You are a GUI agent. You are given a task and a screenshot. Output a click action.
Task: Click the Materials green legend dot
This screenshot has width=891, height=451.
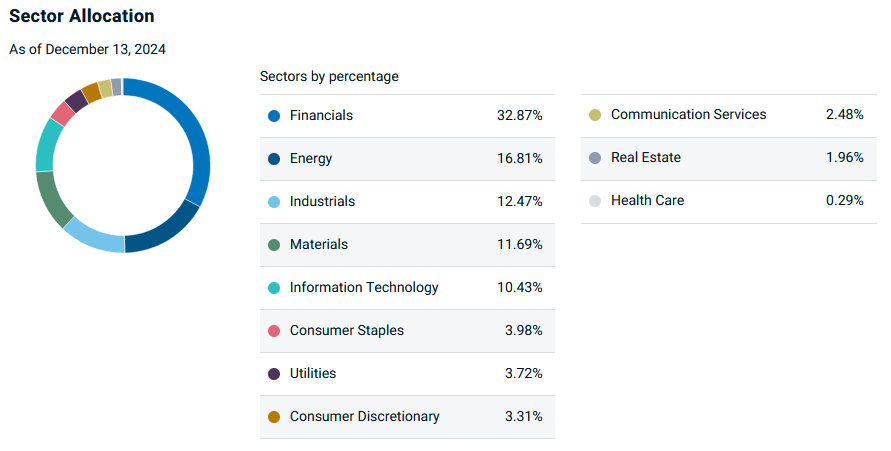[x=274, y=245]
